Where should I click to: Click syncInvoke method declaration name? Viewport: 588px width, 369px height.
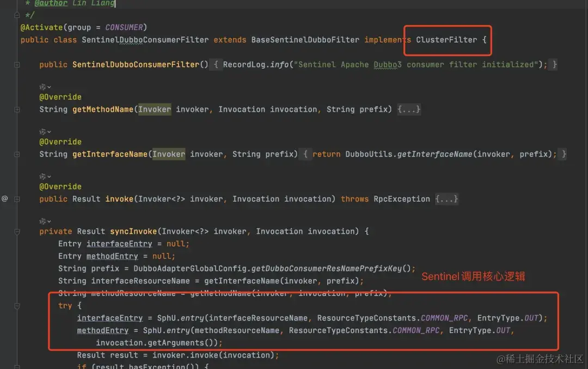tap(133, 231)
